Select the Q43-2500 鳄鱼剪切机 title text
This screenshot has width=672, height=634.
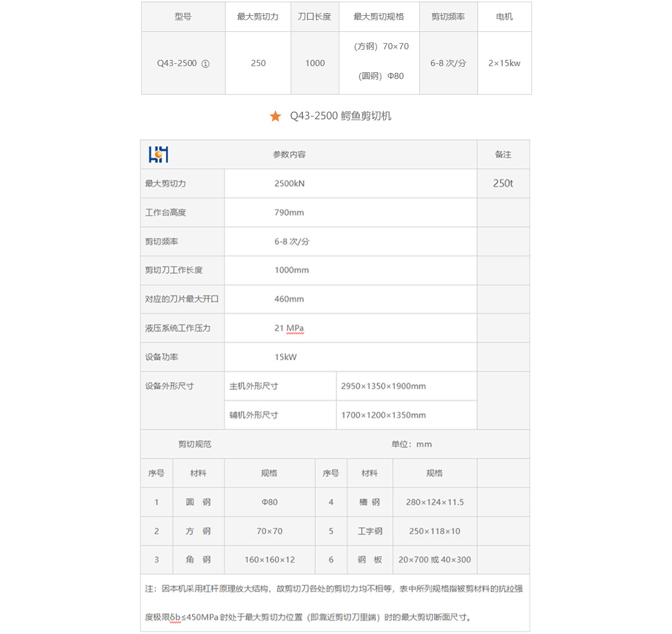[340, 116]
